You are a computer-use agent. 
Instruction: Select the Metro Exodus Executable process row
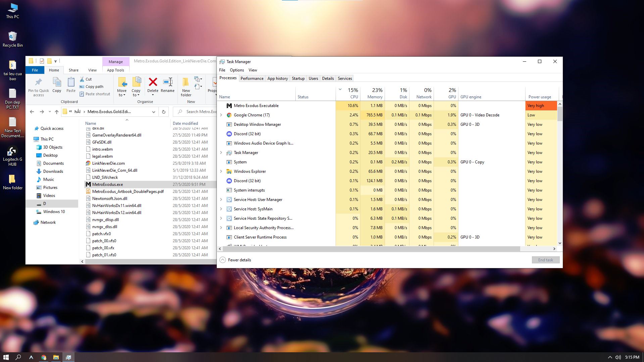256,106
